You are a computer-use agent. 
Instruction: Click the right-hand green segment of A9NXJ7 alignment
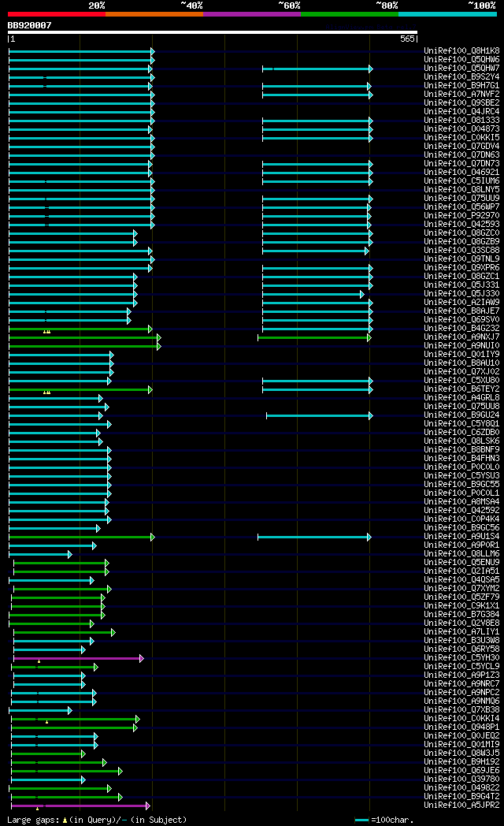tap(314, 337)
